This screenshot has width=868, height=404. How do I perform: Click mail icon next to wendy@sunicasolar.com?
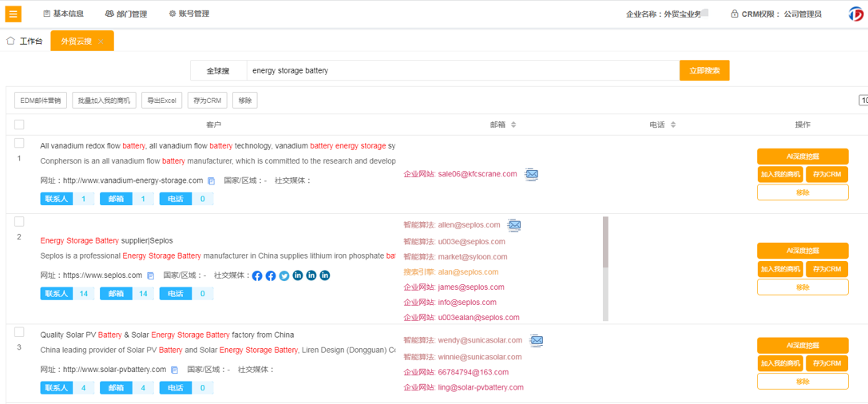point(536,340)
